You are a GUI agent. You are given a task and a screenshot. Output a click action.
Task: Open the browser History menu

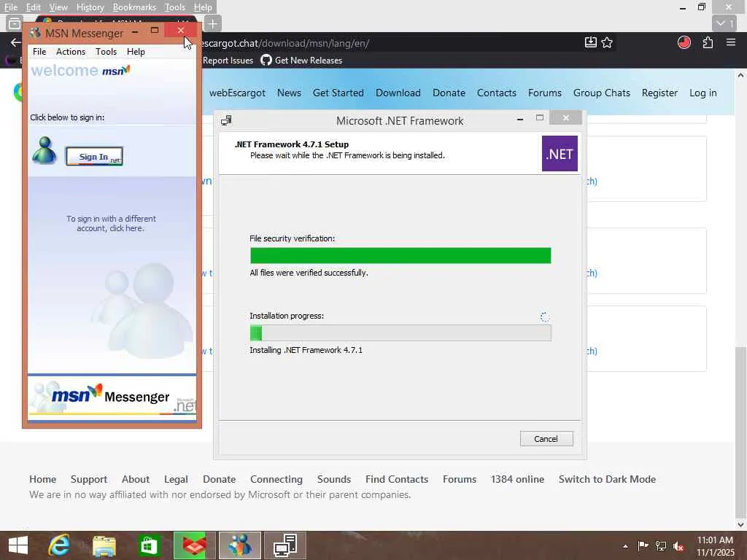[90, 7]
